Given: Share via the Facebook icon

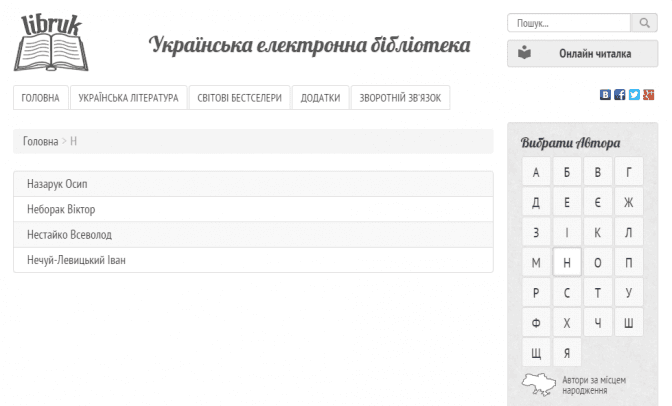Looking at the screenshot, I should pyautogui.click(x=620, y=95).
